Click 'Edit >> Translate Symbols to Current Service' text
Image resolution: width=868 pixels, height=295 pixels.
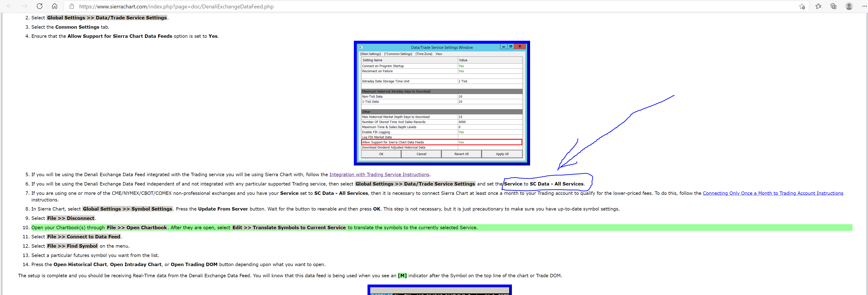point(289,228)
